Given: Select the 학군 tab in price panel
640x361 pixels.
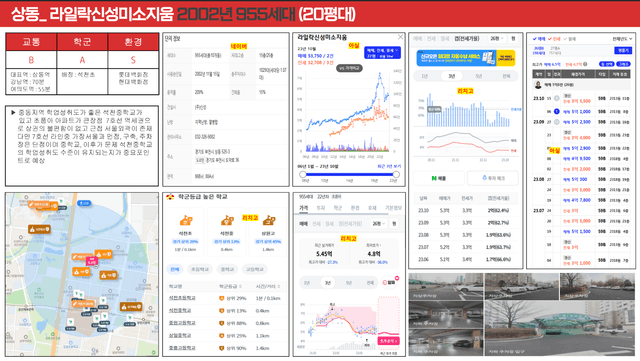Looking at the screenshot, I should pos(338,208).
